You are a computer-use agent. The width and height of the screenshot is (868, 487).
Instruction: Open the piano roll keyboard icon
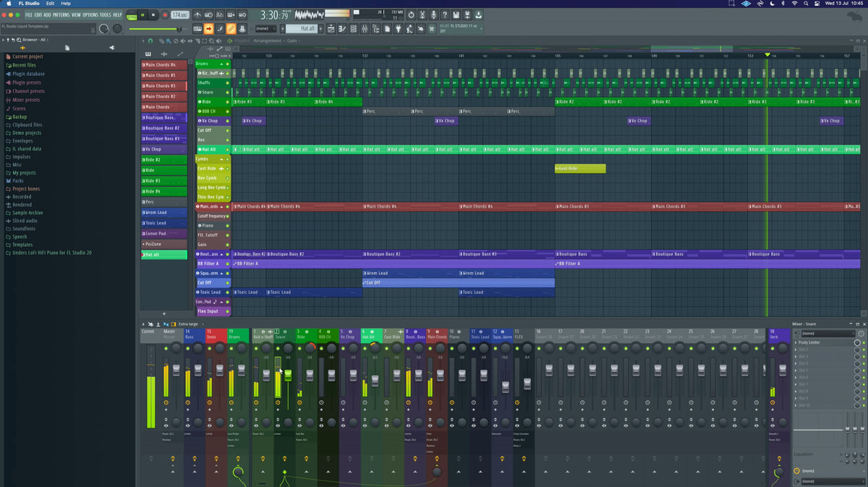(197, 29)
